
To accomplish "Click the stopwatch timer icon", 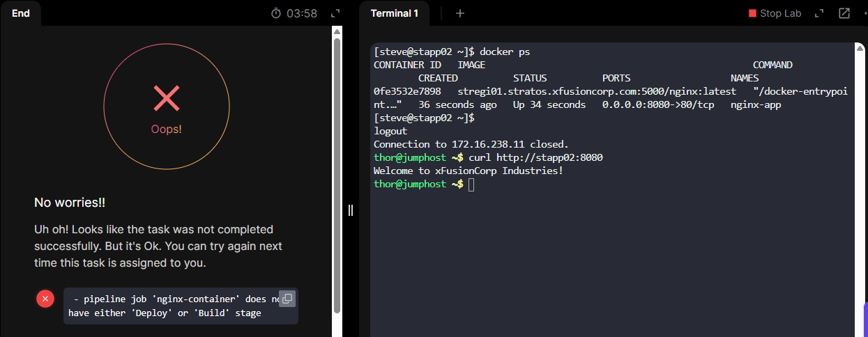I will tap(277, 13).
